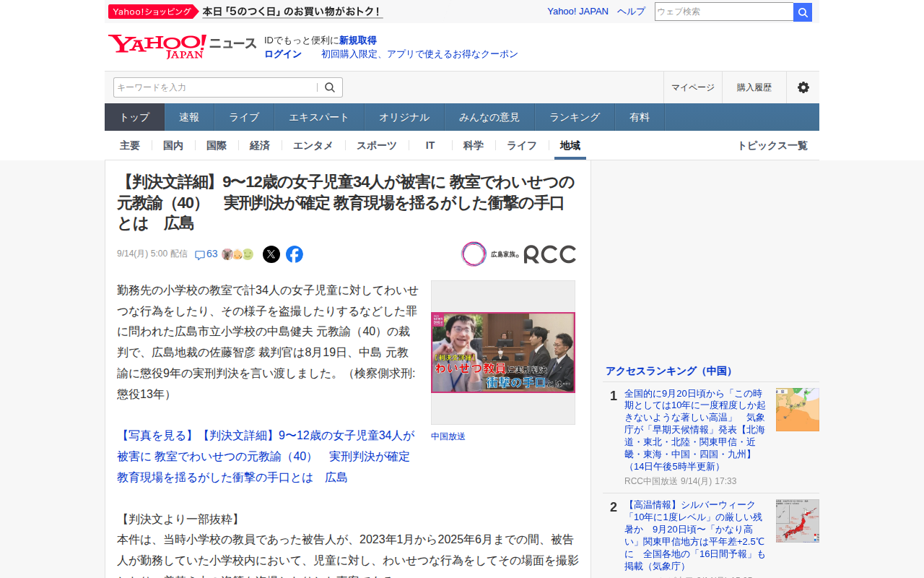
Task: Open the 購入履歴 button
Action: [754, 87]
